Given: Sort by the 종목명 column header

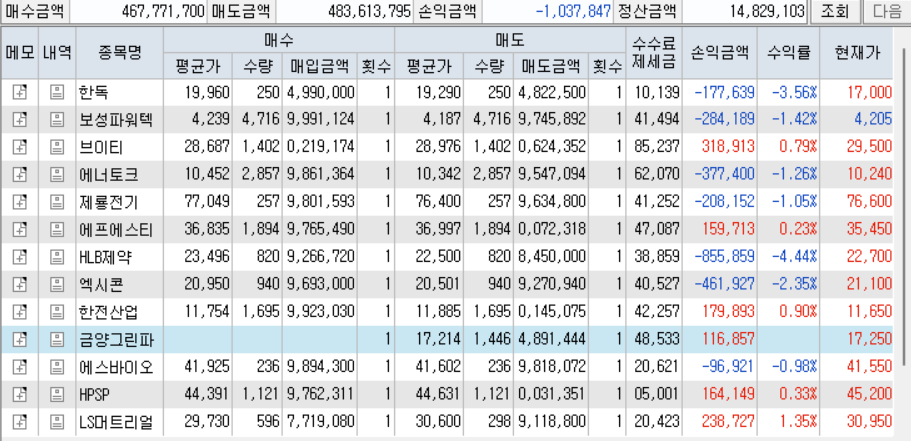Looking at the screenshot, I should (x=120, y=53).
